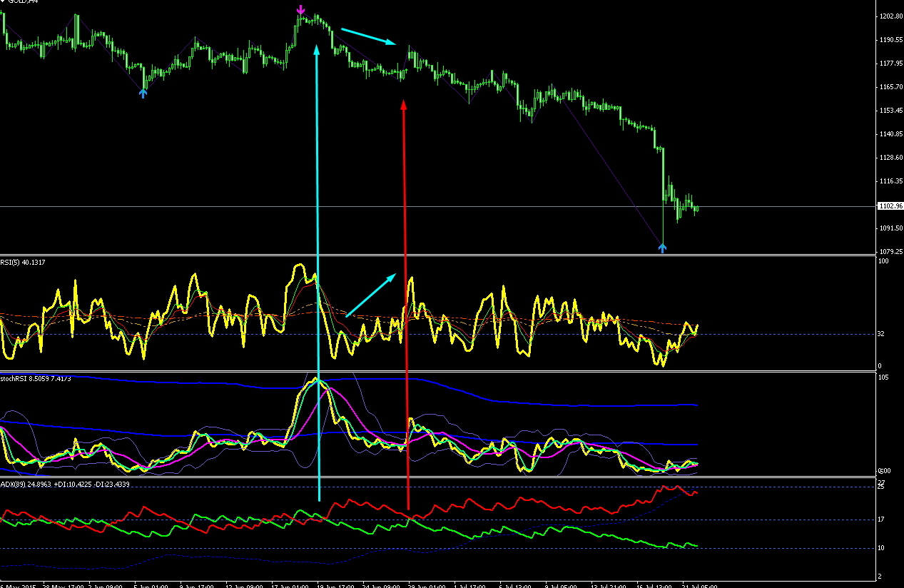
Task: Select the blue up-arrow marker under the early swing low
Action: tap(143, 93)
